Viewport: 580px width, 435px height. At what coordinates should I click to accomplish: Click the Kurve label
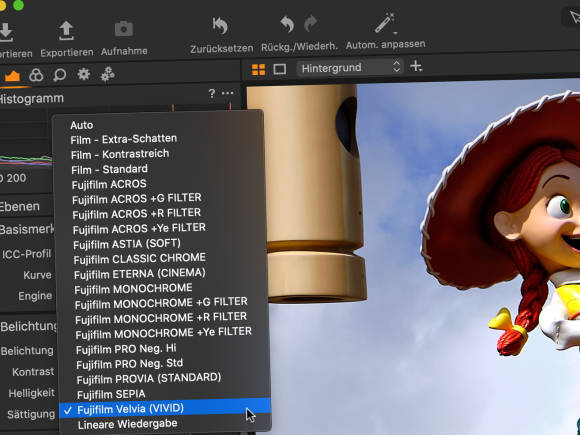point(37,275)
